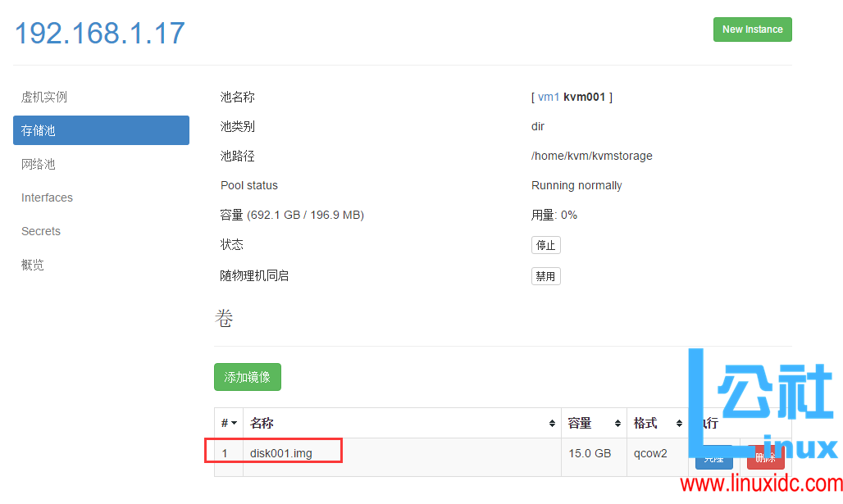The height and width of the screenshot is (504, 843).
Task: Open the 概览 overview section
Action: [x=32, y=264]
